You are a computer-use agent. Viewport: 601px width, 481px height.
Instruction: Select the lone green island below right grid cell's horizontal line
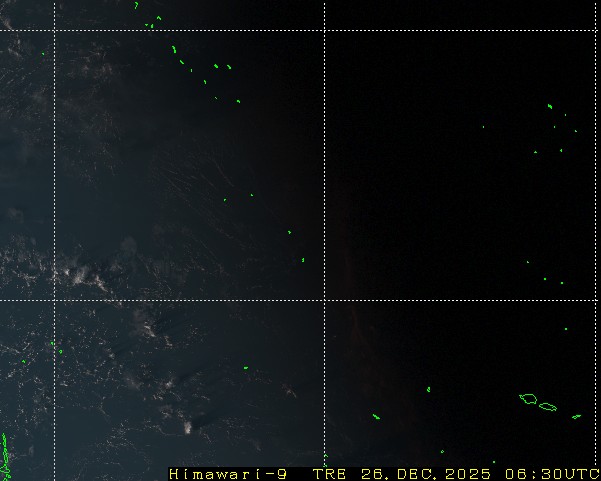coord(565,329)
